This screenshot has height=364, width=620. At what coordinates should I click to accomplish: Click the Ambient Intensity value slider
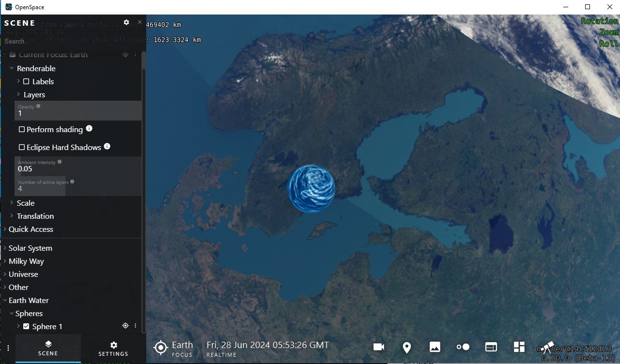point(78,166)
